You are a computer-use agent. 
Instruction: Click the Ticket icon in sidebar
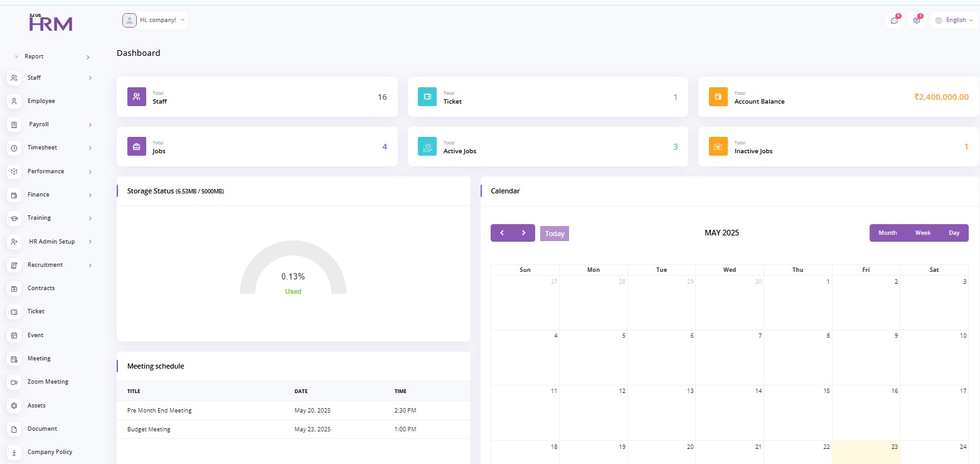pos(14,311)
